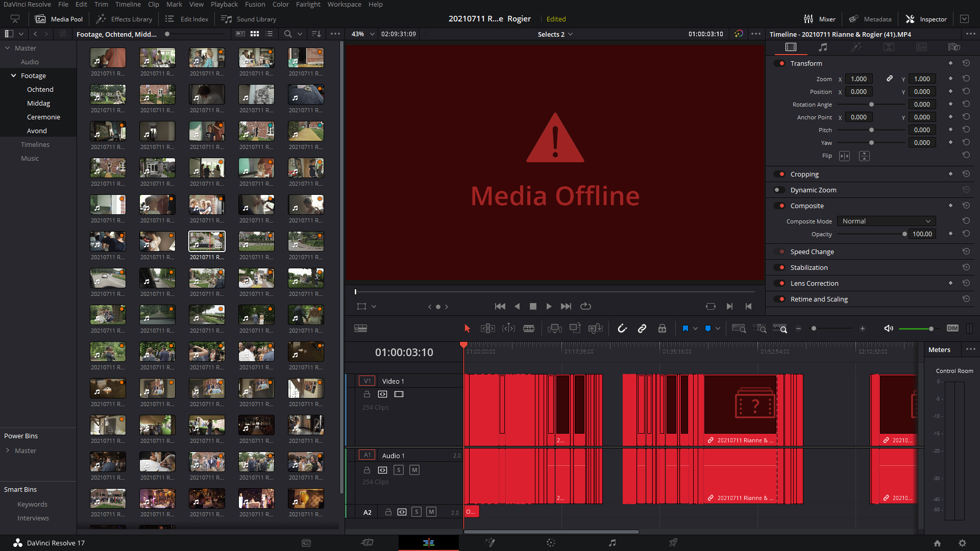The image size is (980, 551).
Task: Solo the Audio 1 track
Action: click(x=399, y=470)
